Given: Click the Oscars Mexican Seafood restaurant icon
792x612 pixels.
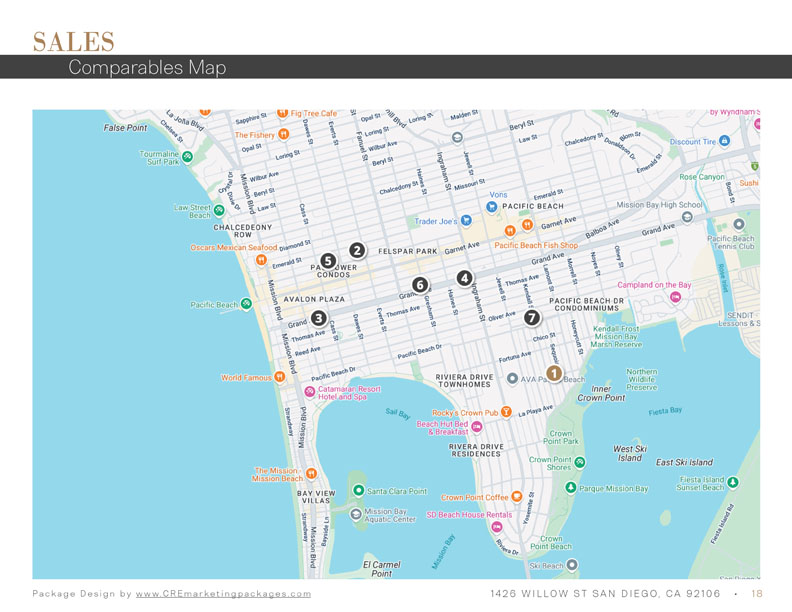Looking at the screenshot, I should coord(261,260).
